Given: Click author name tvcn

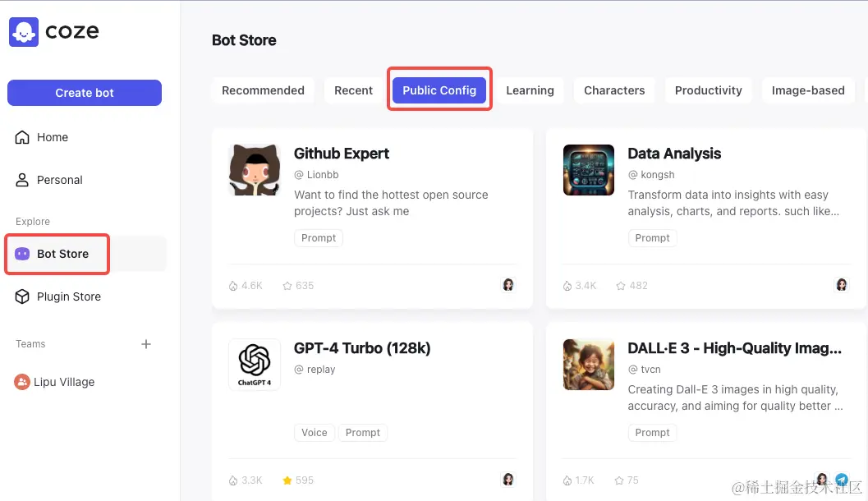Looking at the screenshot, I should tap(650, 370).
